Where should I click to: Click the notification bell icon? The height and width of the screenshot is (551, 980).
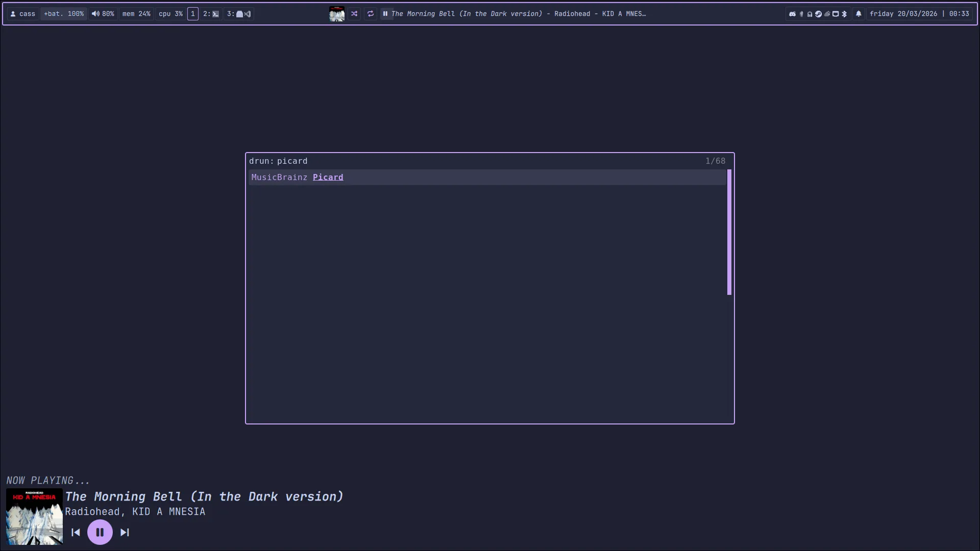859,14
